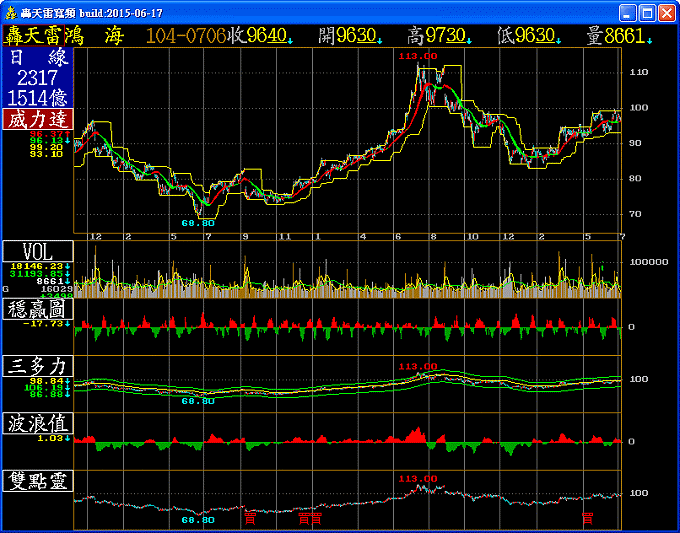Maximize the 轟天雷寬頻 window
Viewport: 680px width, 533px height.
pos(647,13)
